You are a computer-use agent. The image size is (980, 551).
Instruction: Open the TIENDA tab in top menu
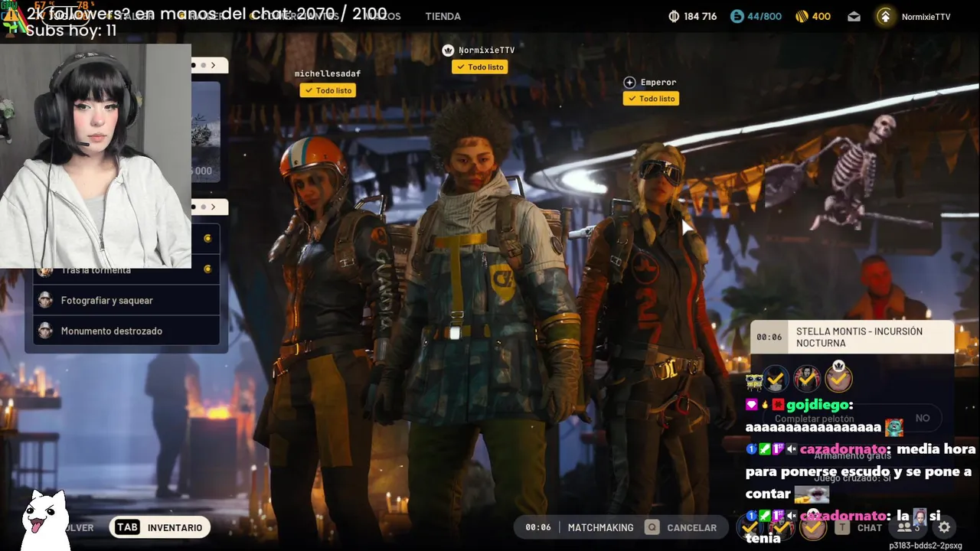pos(443,16)
